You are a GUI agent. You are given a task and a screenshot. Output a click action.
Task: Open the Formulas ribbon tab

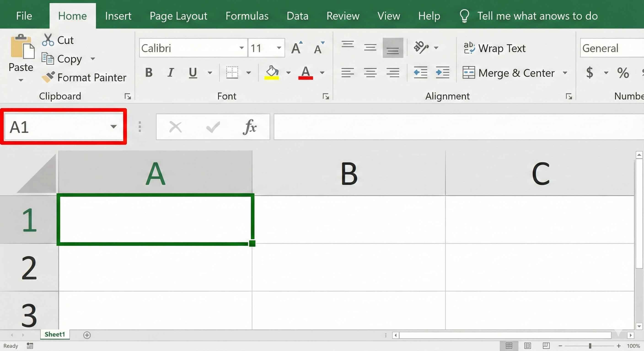(247, 16)
